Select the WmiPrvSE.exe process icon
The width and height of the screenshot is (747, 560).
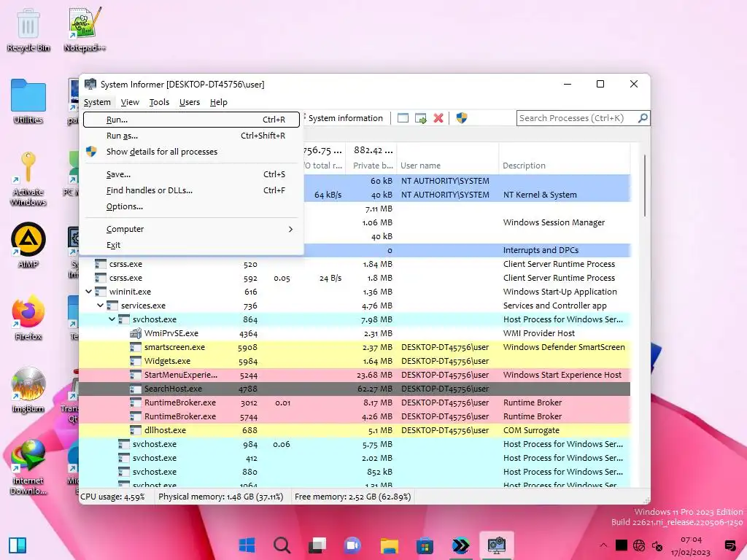click(136, 333)
